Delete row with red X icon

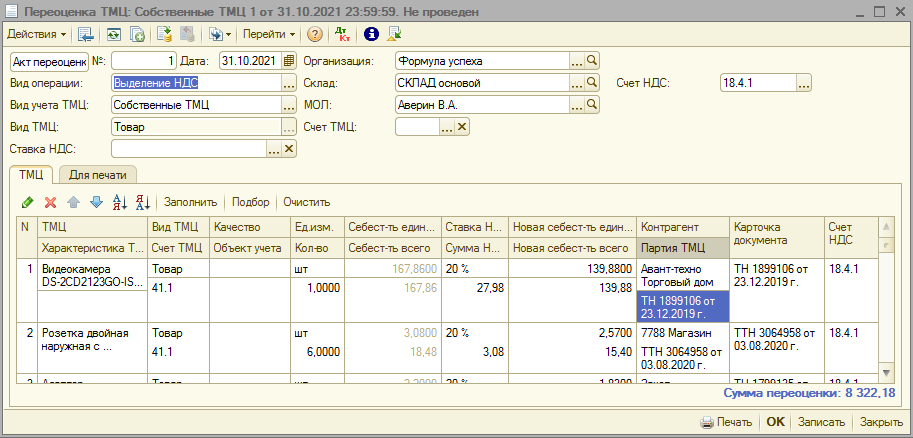pos(50,202)
